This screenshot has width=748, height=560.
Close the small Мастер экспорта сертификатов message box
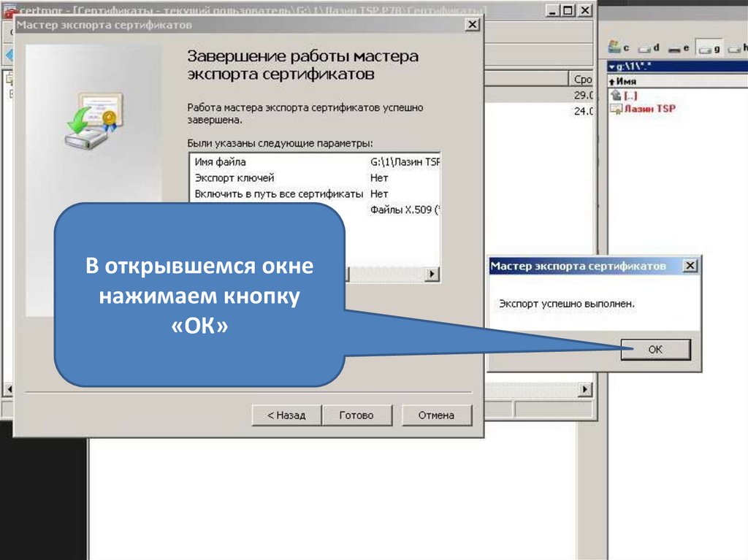tap(690, 266)
